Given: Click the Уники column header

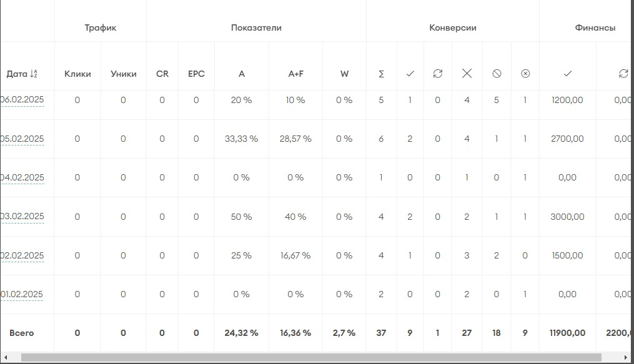Looking at the screenshot, I should coord(123,74).
